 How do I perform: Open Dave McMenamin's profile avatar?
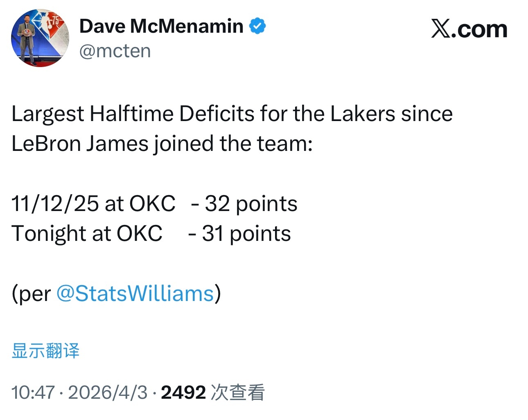point(40,38)
